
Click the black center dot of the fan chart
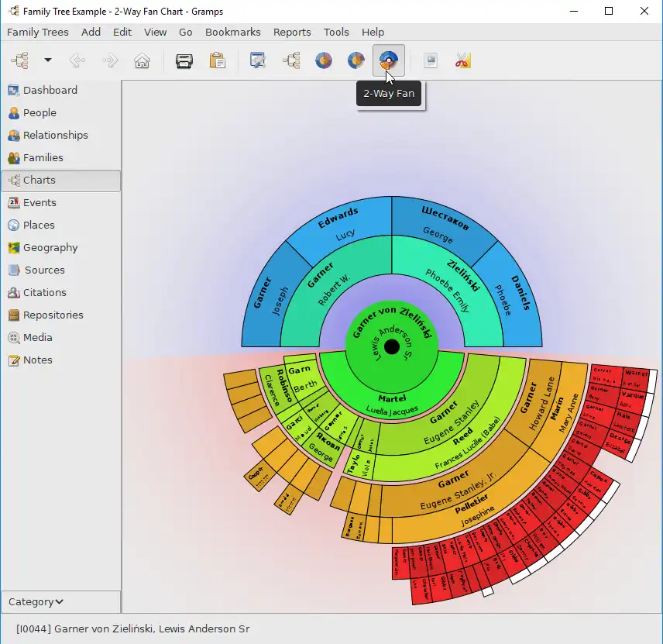[392, 346]
